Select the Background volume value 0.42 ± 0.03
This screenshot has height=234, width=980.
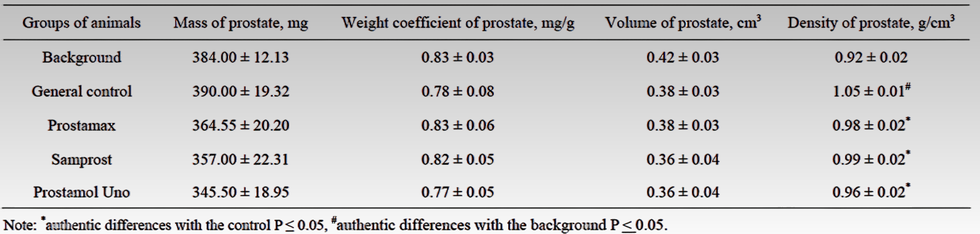click(682, 57)
